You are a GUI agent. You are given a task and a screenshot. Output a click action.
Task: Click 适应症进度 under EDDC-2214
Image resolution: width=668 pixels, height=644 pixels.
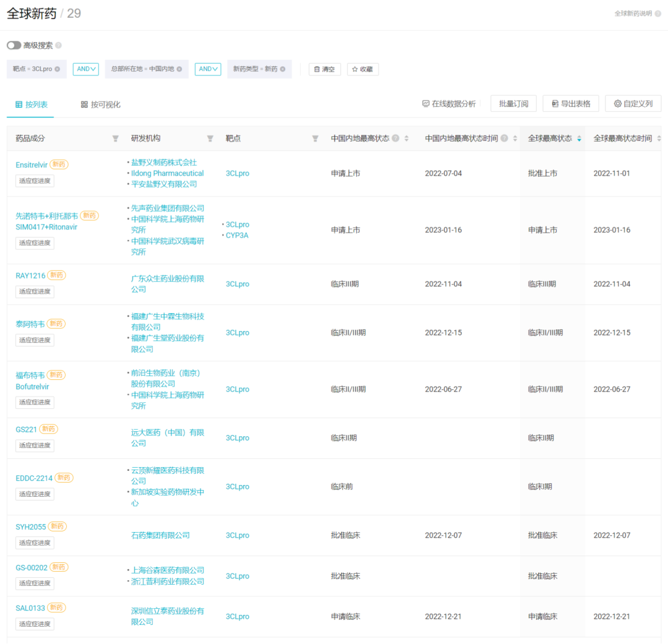[35, 494]
